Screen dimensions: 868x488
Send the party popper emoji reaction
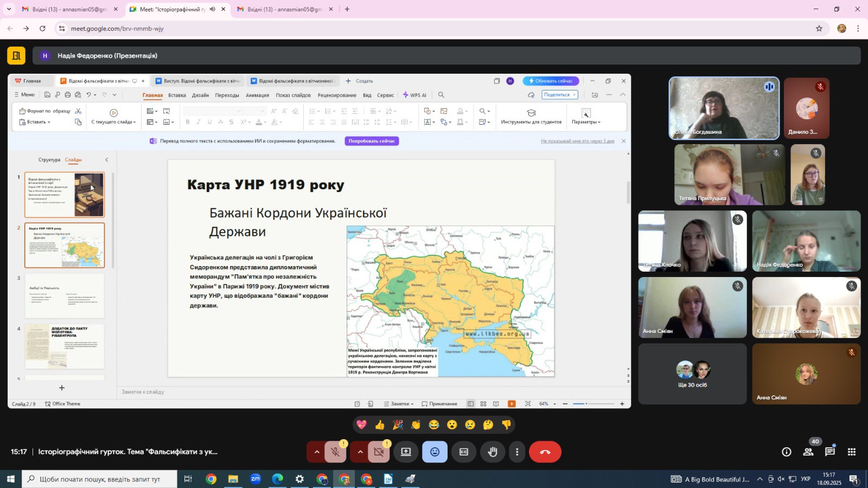[398, 425]
